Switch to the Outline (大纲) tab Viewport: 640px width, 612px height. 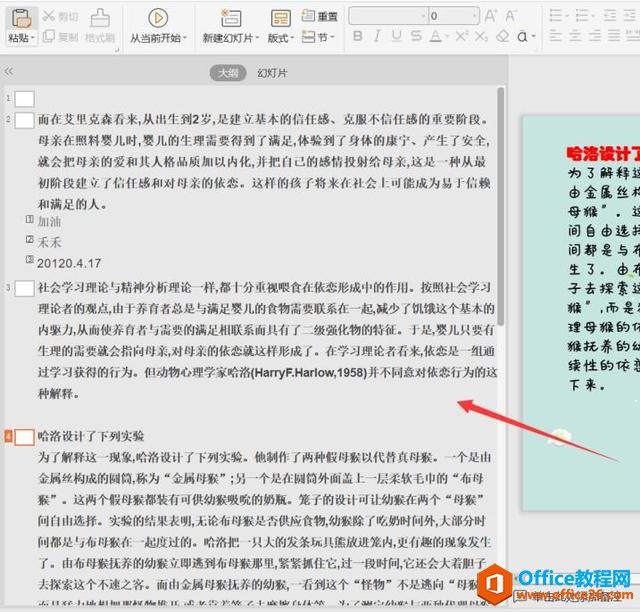228,73
